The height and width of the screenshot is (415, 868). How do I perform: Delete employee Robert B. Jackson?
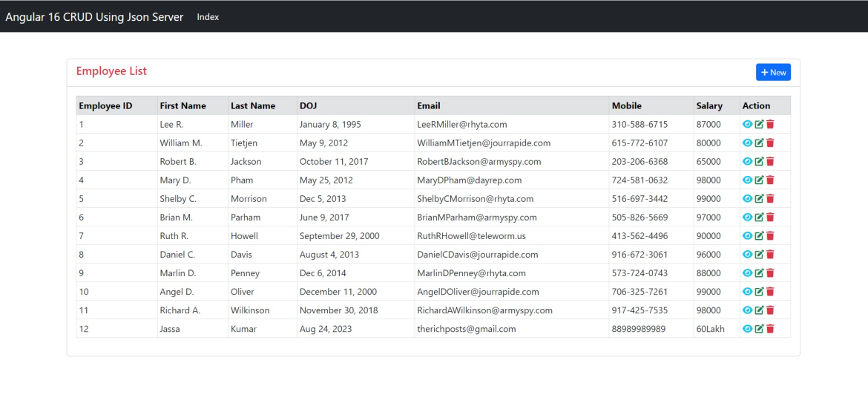(770, 161)
